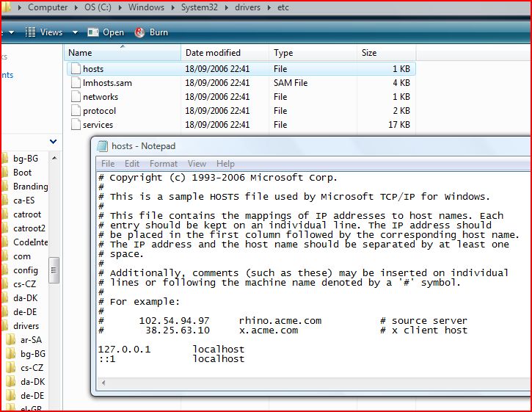Click drivers in address breadcrumb
The image size is (532, 412).
[x=247, y=7]
